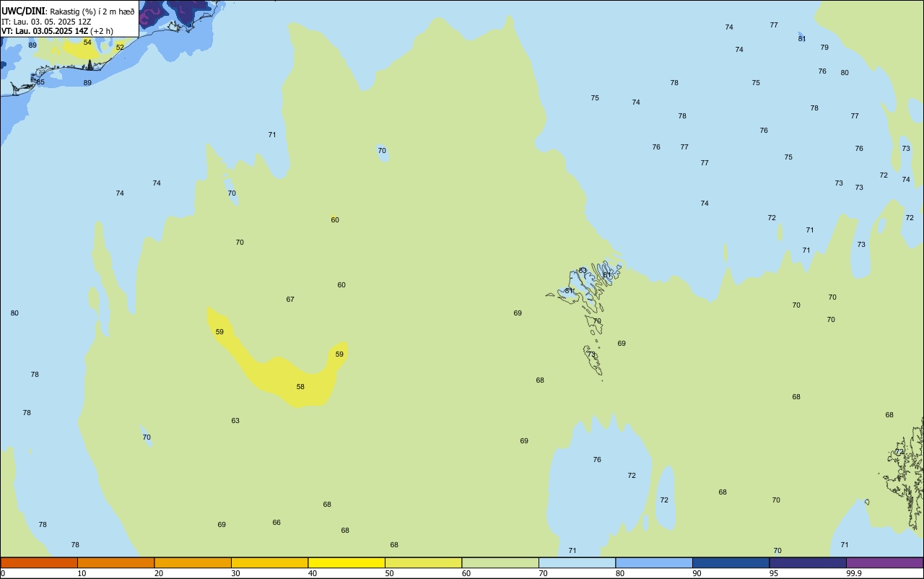Viewport: 924px width, 579px height.
Task: Choose the 60–70 light green legend swatch
Action: click(500, 562)
